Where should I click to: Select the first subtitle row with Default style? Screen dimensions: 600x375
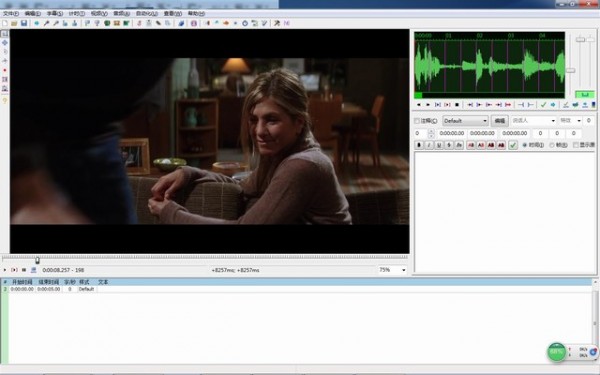(297, 289)
